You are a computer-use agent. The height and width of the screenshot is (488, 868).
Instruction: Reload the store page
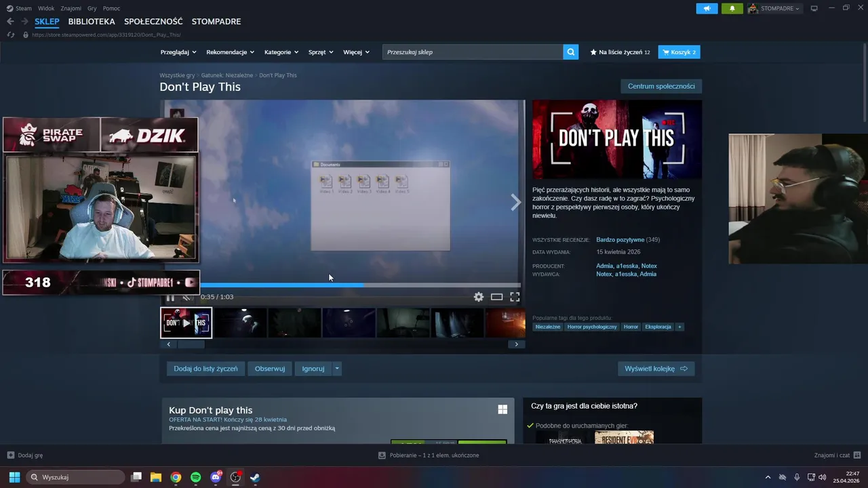point(11,35)
